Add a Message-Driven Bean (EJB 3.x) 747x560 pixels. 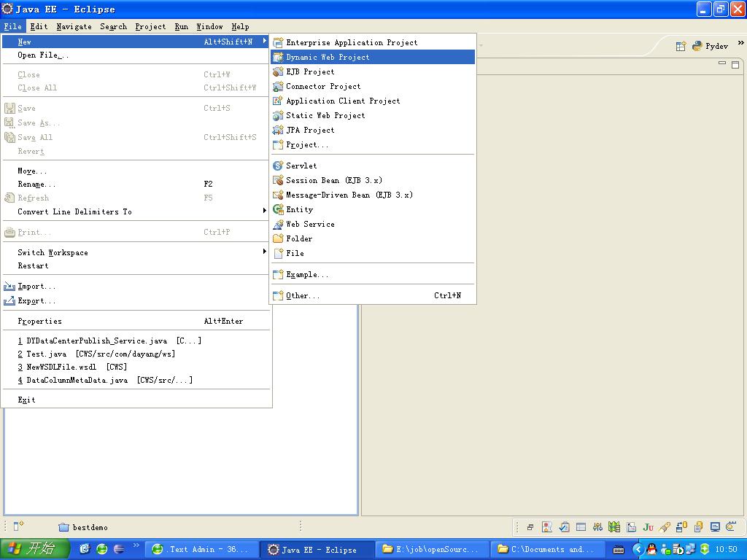point(373,195)
